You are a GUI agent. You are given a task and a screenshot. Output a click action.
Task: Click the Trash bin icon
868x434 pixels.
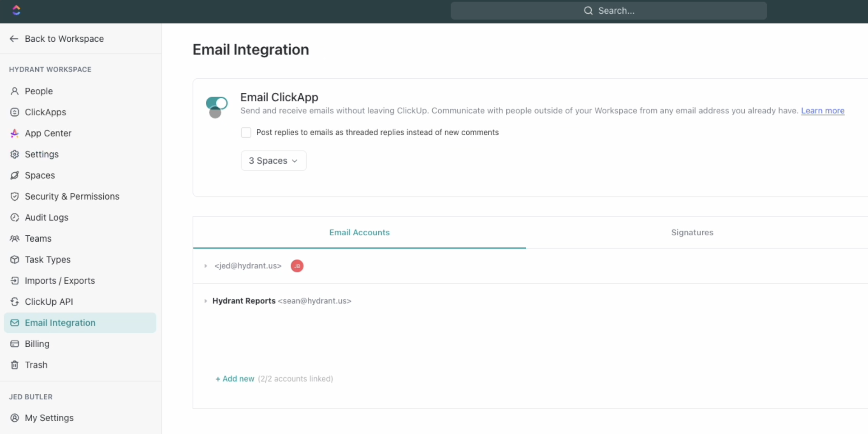(x=14, y=365)
